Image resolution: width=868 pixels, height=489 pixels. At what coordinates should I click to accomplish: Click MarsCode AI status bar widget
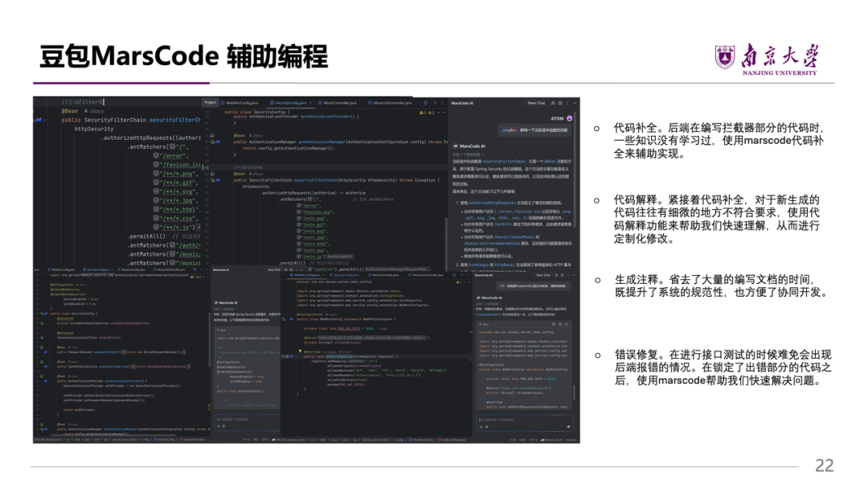click(x=551, y=440)
